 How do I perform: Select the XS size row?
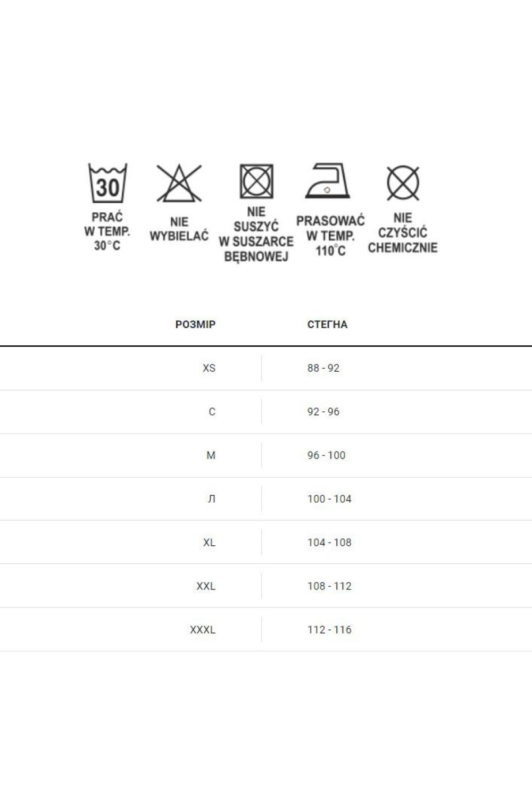click(266, 368)
